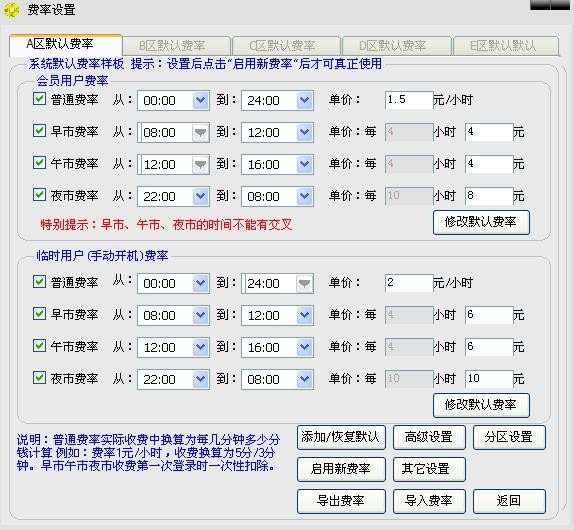Screen dimensions: 574x530
Task: Click temporary 普通费率 price field 2
Action: 409,283
